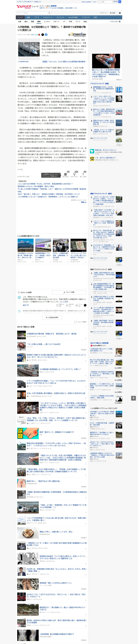Select the トップ main tab
The width and height of the screenshot is (138, 644).
[x=20, y=17]
